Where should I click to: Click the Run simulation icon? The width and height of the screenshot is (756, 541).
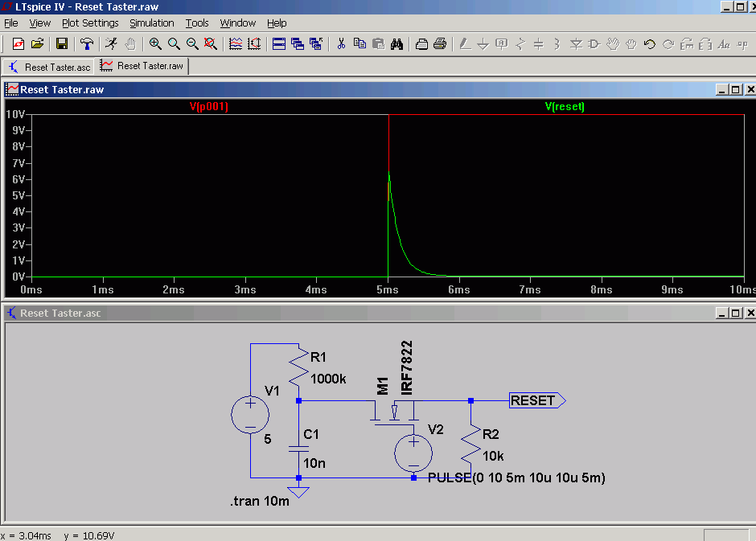pos(112,44)
